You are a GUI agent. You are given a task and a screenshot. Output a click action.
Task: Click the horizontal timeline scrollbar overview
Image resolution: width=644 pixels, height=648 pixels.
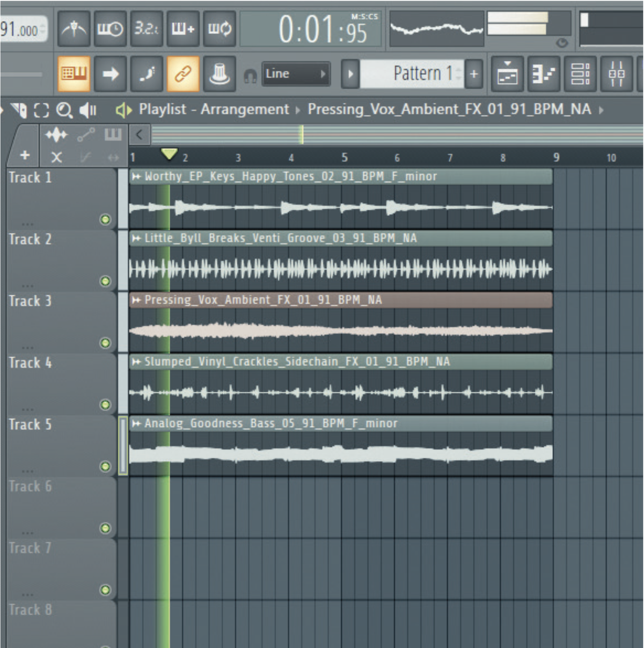(397, 134)
